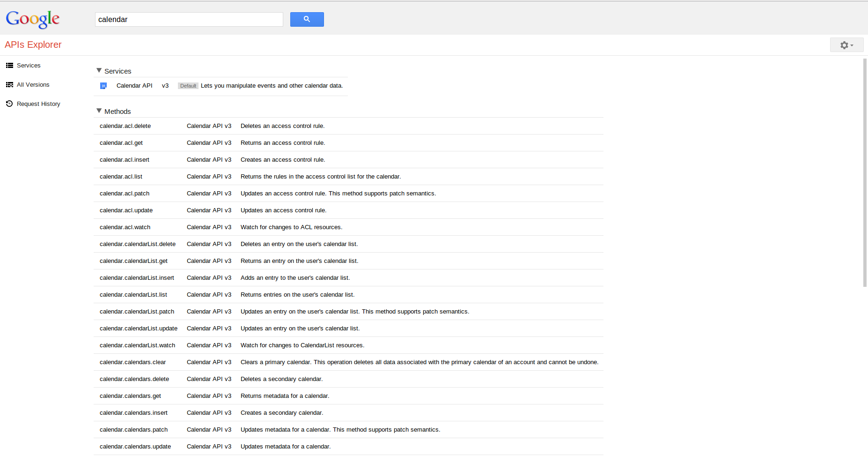Open All Versions in the sidebar
Screen dimensions: 868x456
(x=33, y=85)
